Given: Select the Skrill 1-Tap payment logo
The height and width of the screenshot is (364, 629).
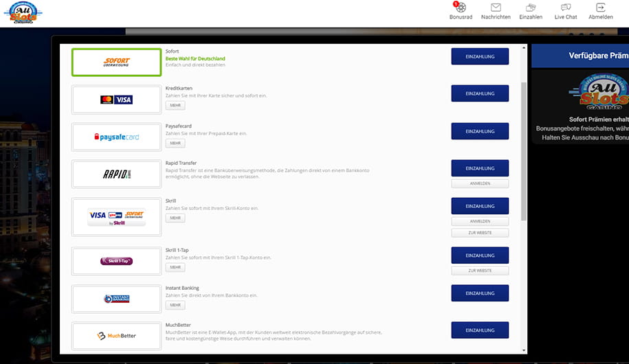Looking at the screenshot, I should pos(116,261).
